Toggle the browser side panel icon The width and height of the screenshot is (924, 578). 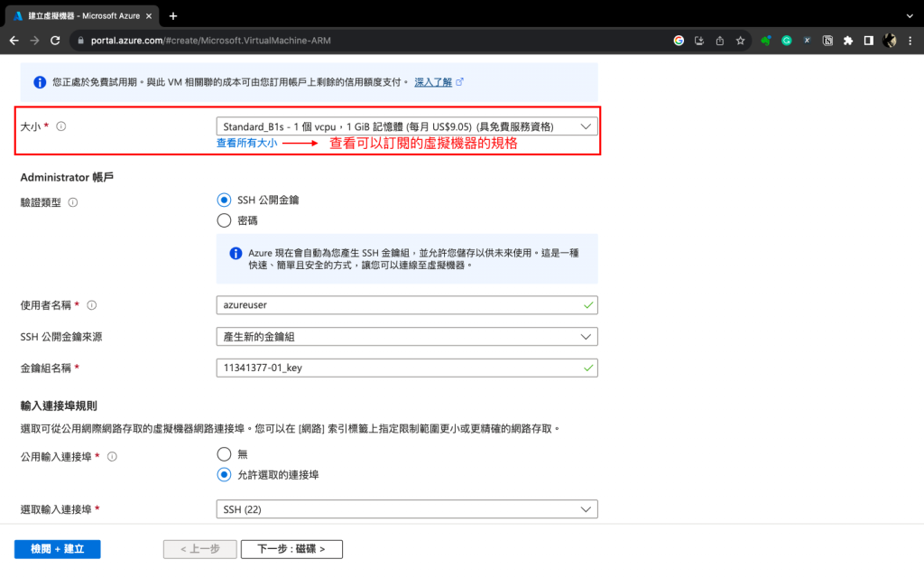tap(869, 41)
